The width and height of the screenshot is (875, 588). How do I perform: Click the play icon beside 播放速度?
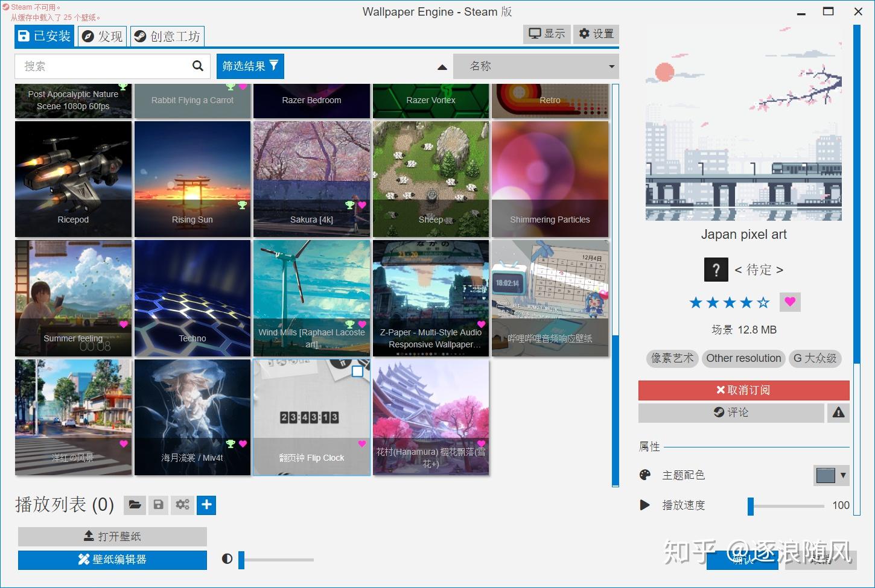(x=645, y=505)
